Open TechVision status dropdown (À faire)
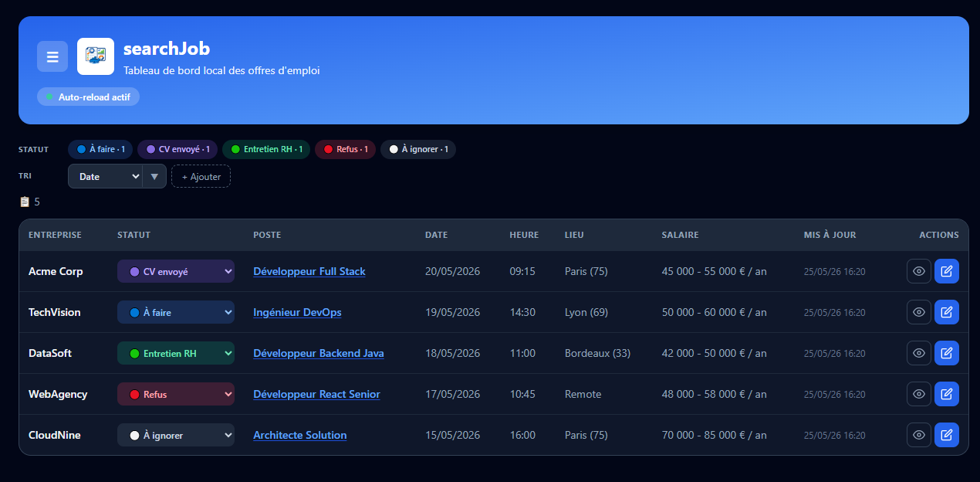Screen dimensions: 980x482 click(x=176, y=312)
